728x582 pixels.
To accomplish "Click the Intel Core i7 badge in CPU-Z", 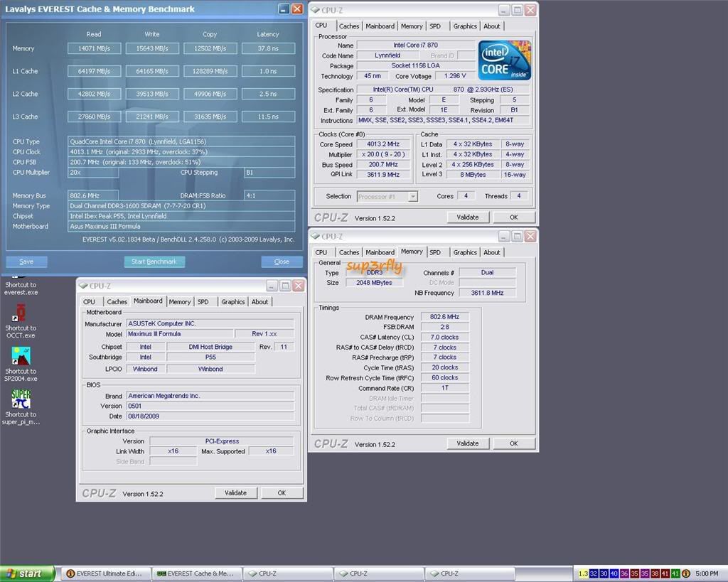I will (x=504, y=60).
